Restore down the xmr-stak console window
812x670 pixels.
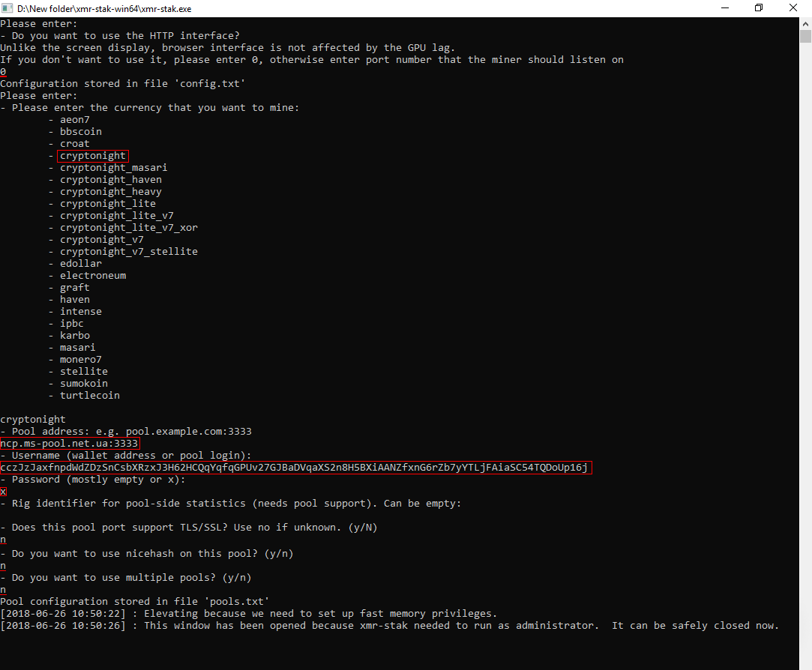759,8
